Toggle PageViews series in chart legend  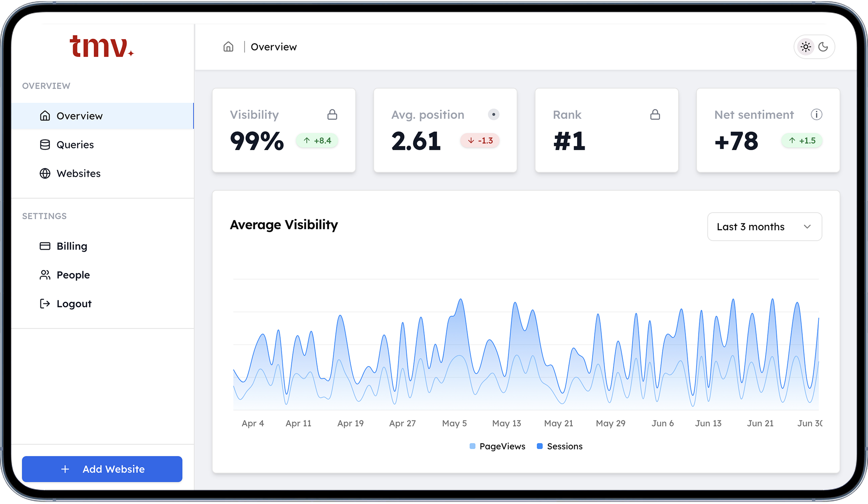point(497,446)
